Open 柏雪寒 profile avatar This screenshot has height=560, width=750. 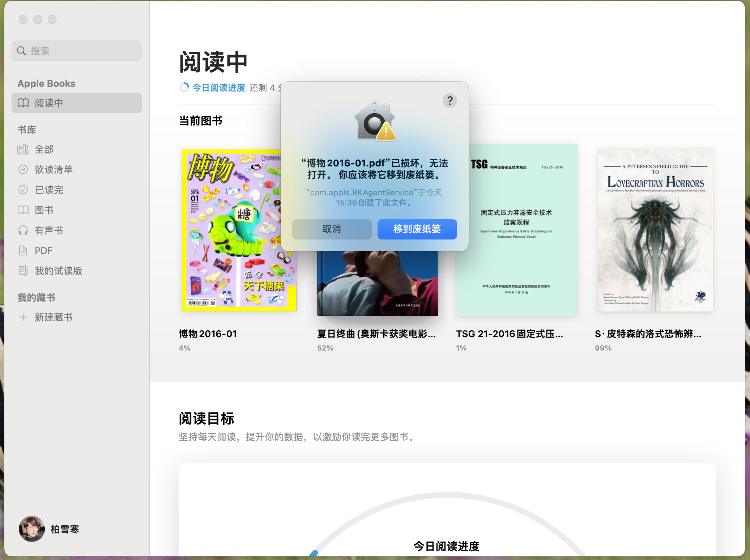(32, 529)
